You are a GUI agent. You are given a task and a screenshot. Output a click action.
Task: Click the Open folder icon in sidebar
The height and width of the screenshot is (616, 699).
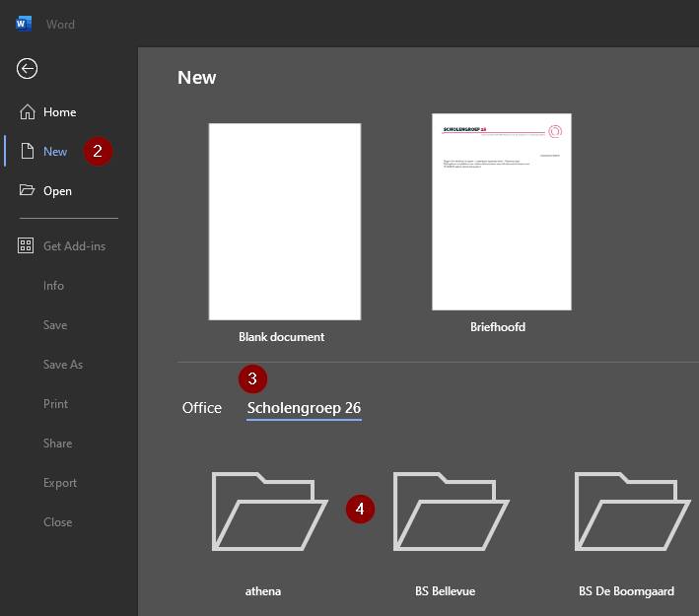tap(27, 190)
